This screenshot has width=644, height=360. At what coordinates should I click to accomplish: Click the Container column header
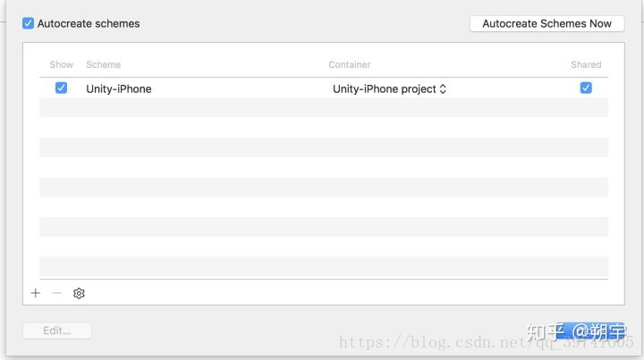[350, 65]
